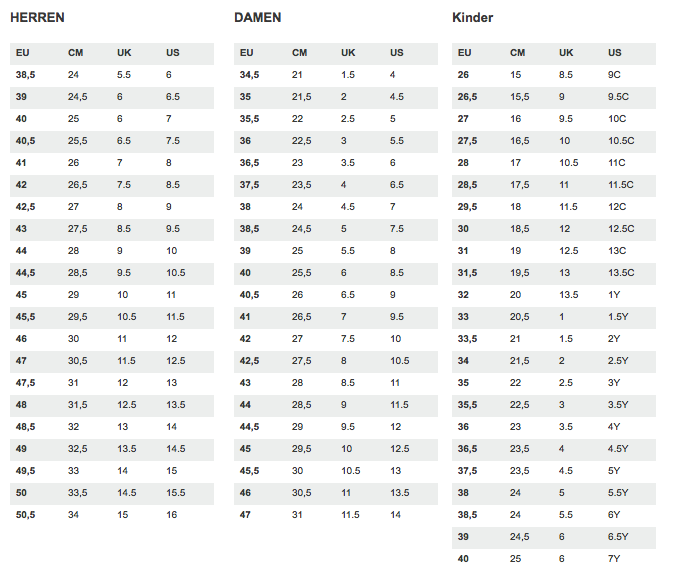Select HERREN EU size 50,5 row
Screen dimensions: 673x582
(x=112, y=515)
